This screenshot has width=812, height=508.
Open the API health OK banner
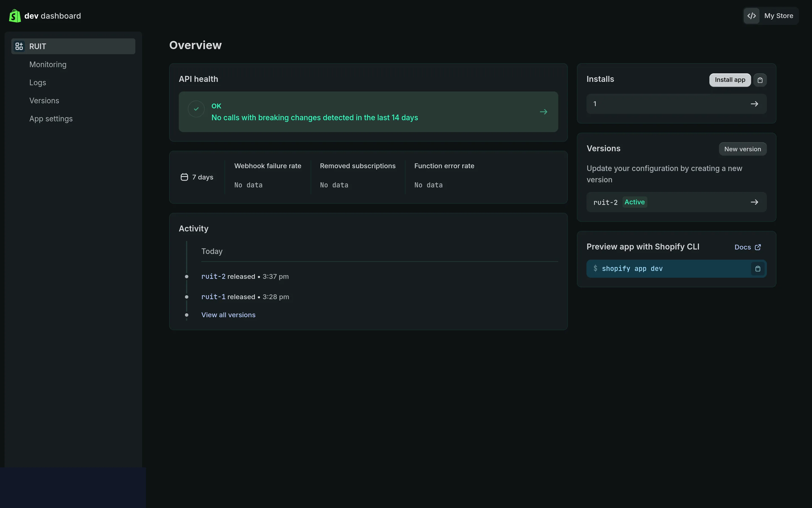click(x=369, y=112)
